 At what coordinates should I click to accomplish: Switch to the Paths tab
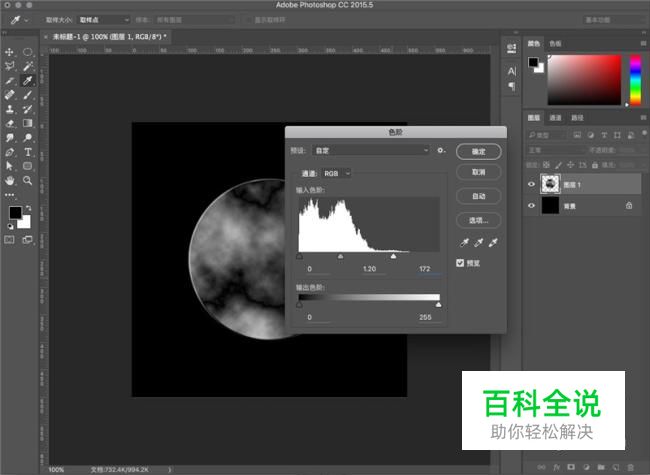click(577, 118)
